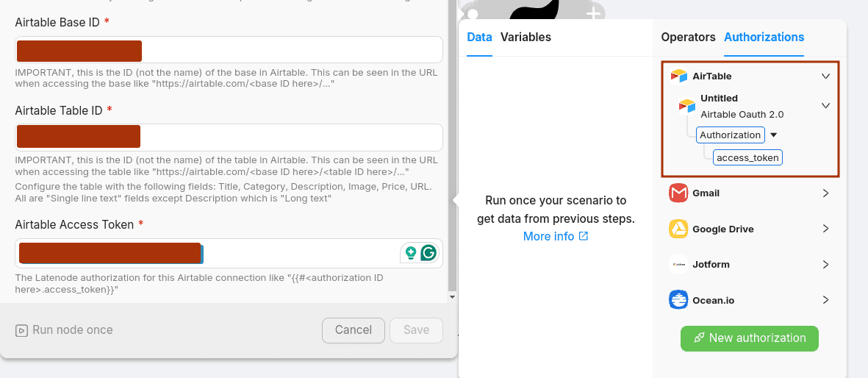The image size is (868, 378).
Task: Click the Grammarly icon in token field
Action: [428, 253]
